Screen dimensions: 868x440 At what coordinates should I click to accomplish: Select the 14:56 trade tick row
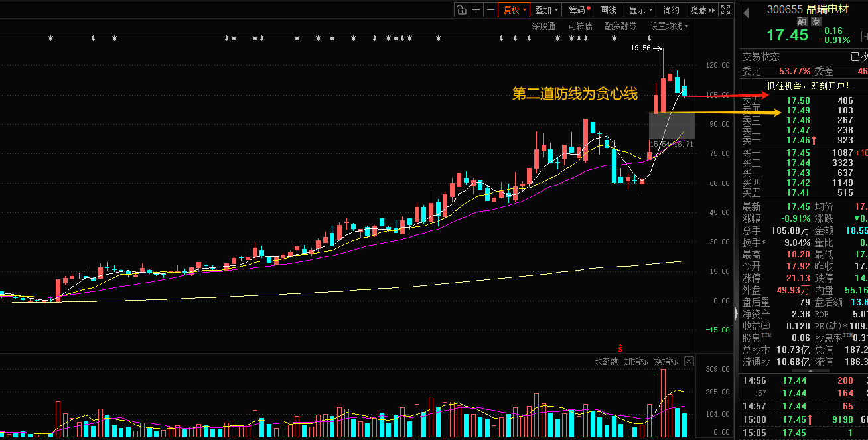click(804, 380)
